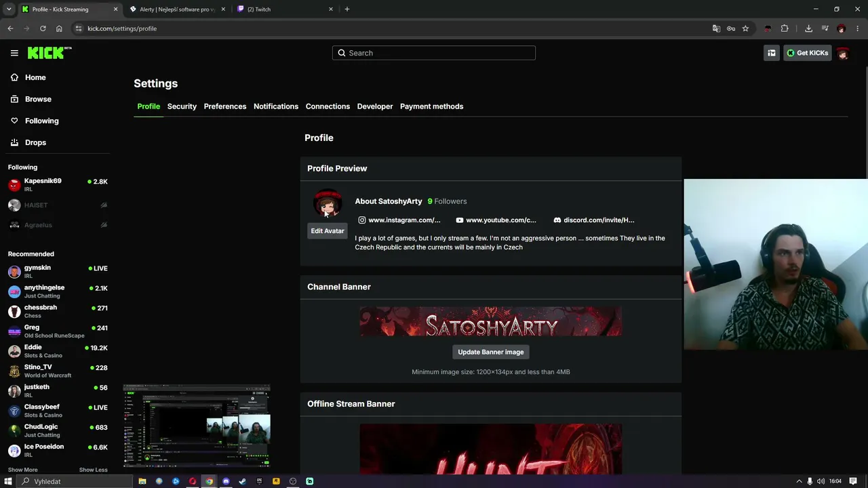868x488 pixels.
Task: Click the Get KICKs button
Action: point(808,53)
